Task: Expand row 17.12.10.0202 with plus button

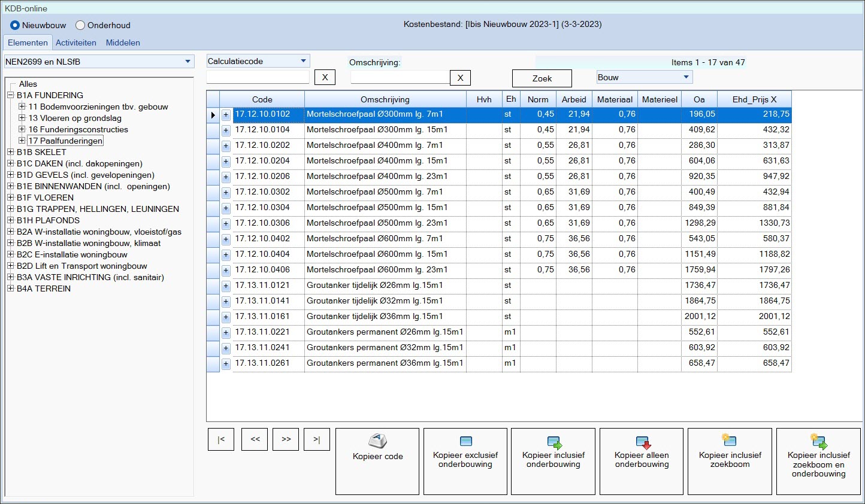Action: pyautogui.click(x=226, y=145)
